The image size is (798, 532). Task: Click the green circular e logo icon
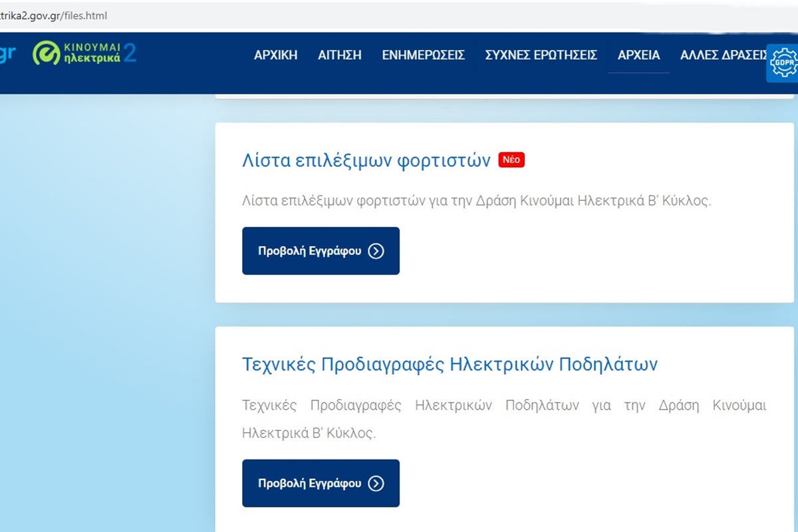pos(46,54)
